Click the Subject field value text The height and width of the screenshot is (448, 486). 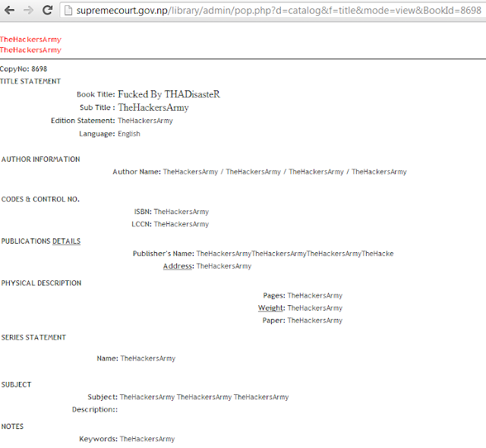(x=204, y=397)
